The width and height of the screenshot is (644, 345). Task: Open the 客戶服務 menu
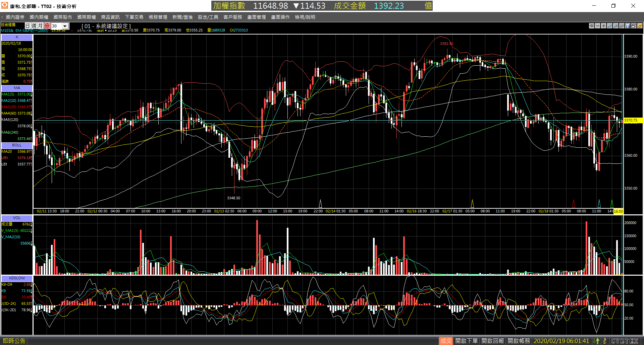[233, 17]
